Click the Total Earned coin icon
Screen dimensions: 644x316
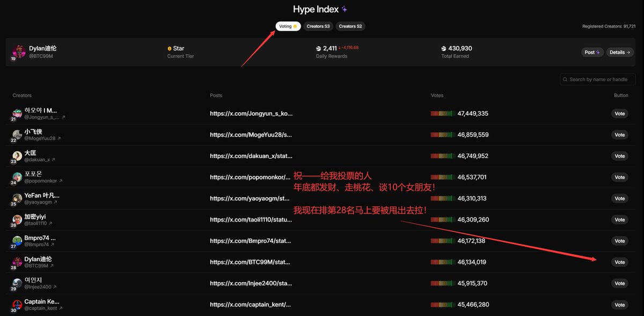click(x=444, y=48)
